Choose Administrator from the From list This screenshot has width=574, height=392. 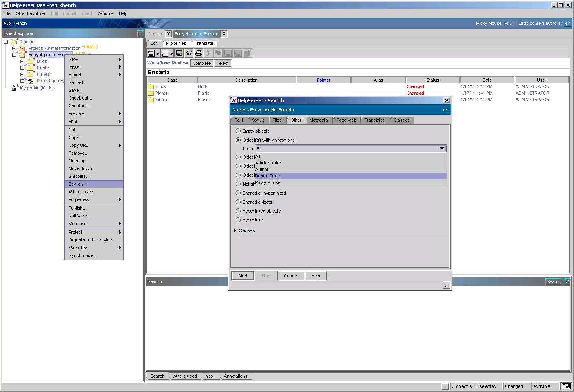pos(351,163)
